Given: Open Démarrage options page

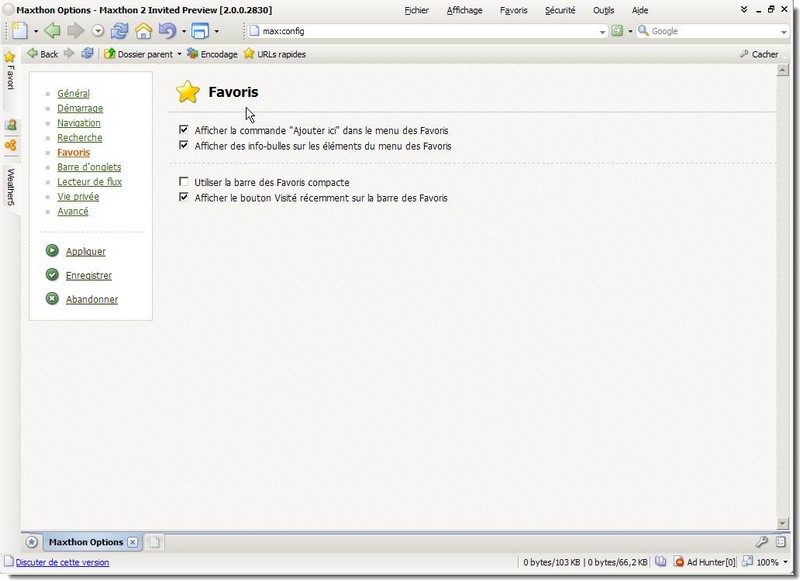Looking at the screenshot, I should 80,108.
